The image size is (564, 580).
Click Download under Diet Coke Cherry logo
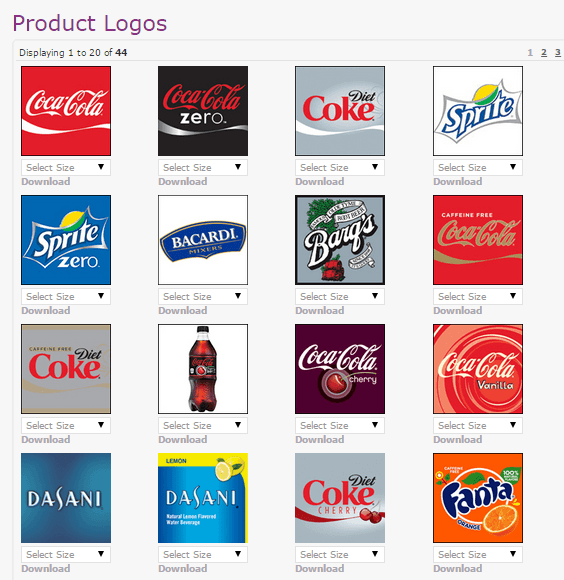click(320, 569)
